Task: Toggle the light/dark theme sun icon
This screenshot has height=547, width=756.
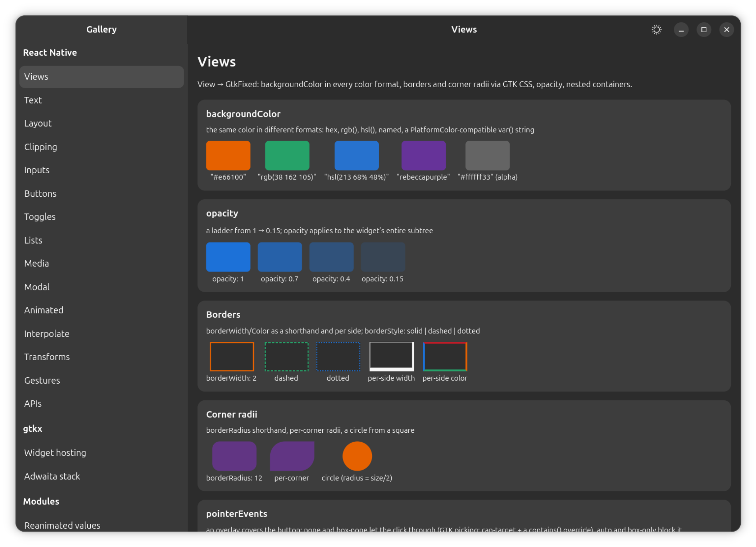Action: 656,30
